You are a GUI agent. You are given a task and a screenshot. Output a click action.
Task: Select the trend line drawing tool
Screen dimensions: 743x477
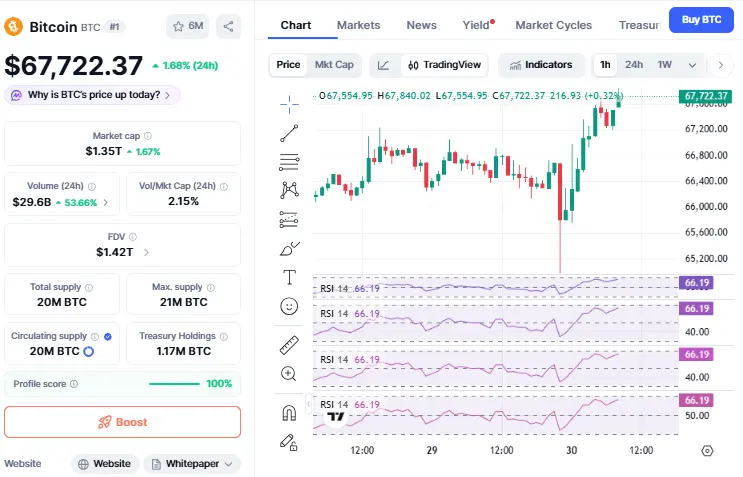point(289,134)
